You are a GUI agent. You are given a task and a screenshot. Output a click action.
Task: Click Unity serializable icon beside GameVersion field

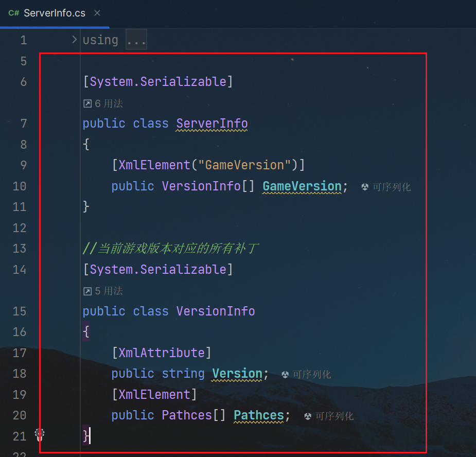point(365,187)
